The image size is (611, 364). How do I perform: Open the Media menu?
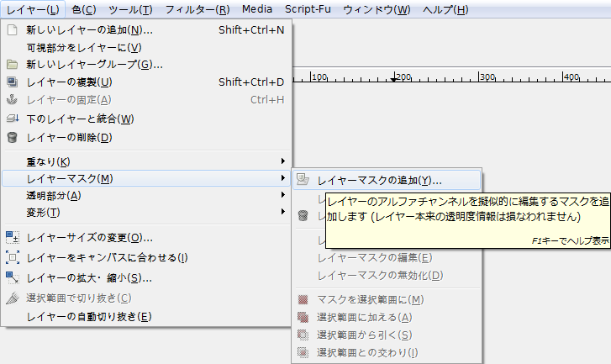click(257, 9)
